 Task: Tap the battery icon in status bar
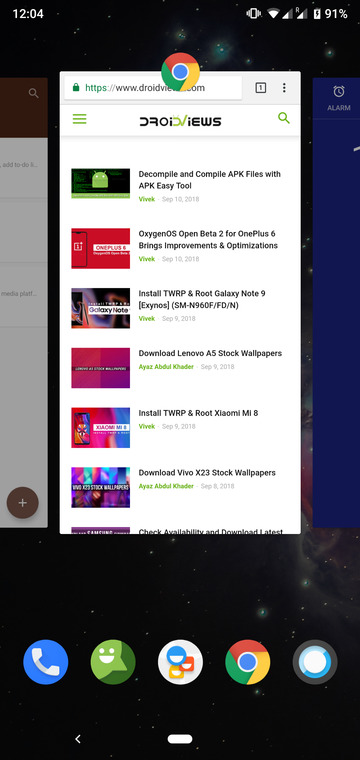click(317, 14)
